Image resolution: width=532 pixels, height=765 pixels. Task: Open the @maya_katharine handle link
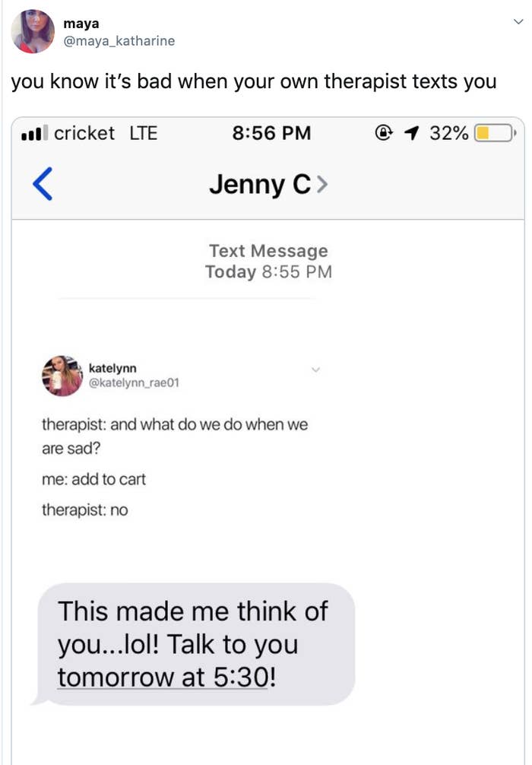pyautogui.click(x=119, y=41)
